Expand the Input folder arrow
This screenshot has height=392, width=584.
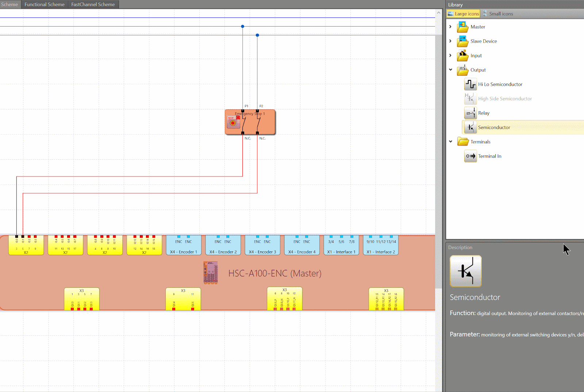450,55
